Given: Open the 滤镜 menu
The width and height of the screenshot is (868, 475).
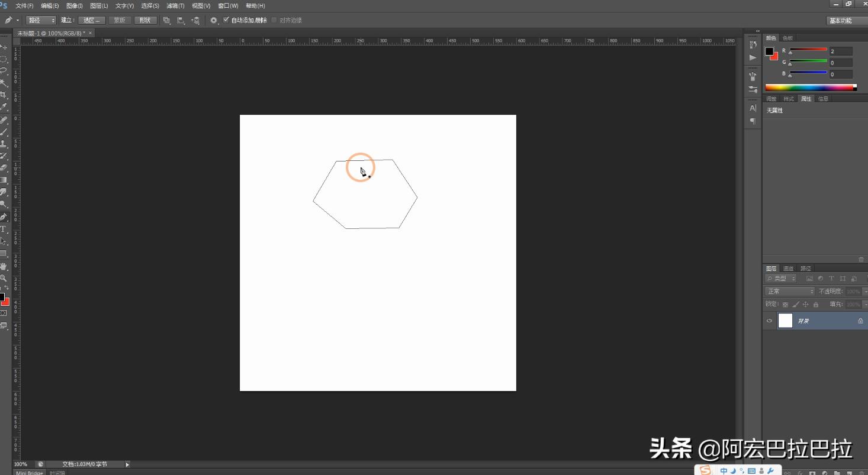Looking at the screenshot, I should (175, 5).
